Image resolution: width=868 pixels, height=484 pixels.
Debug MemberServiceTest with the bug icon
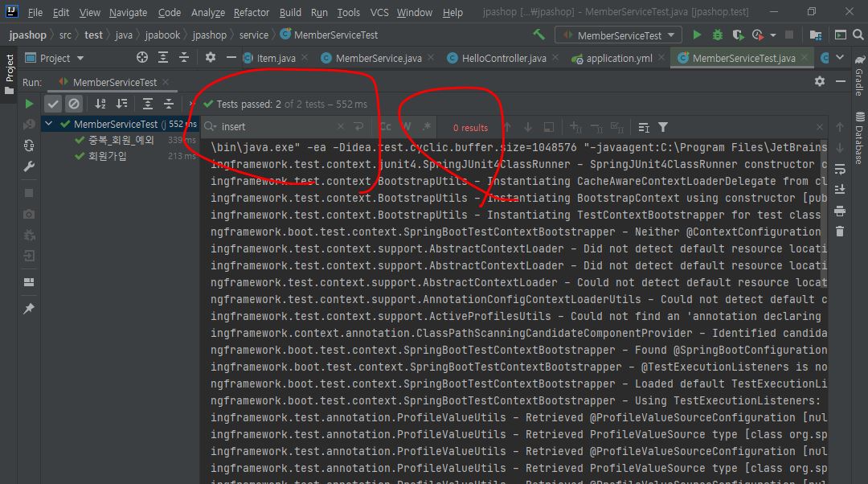717,35
